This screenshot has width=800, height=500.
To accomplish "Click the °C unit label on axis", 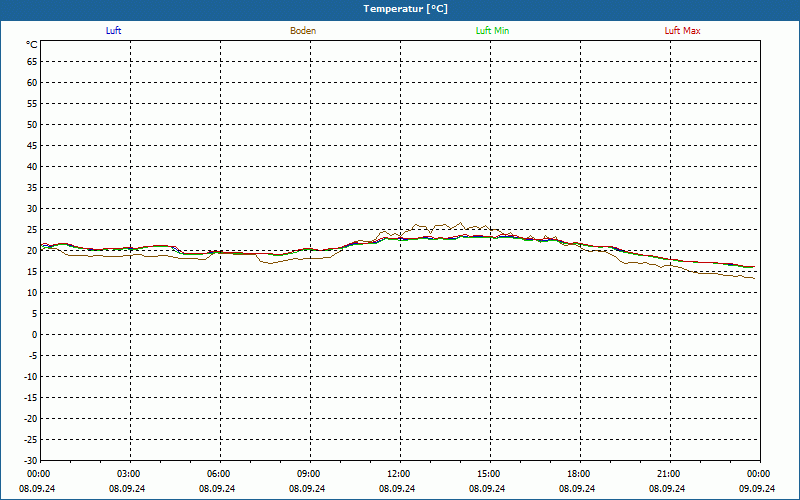I will point(32,45).
